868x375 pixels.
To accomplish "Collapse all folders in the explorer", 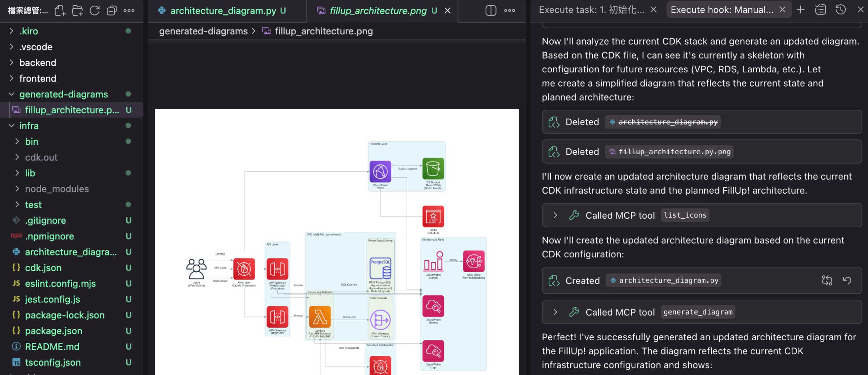I will click(x=112, y=10).
